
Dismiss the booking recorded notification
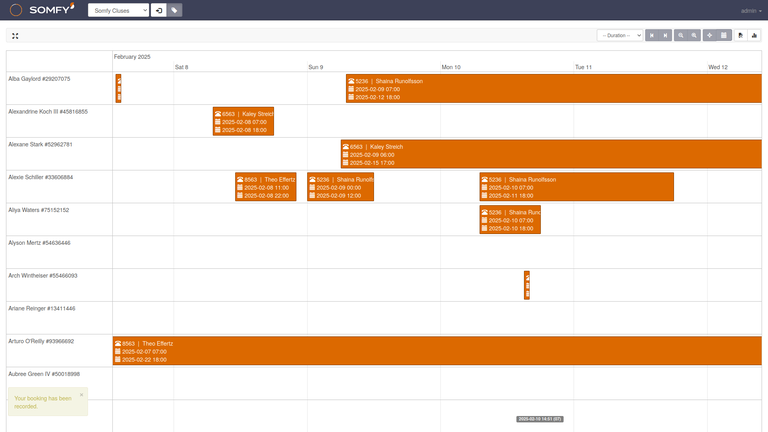click(x=81, y=395)
